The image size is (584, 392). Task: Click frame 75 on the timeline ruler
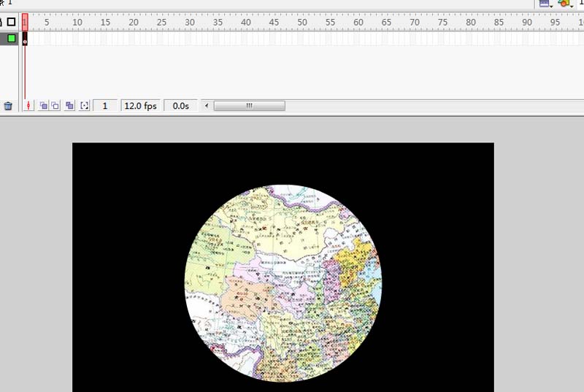click(443, 23)
